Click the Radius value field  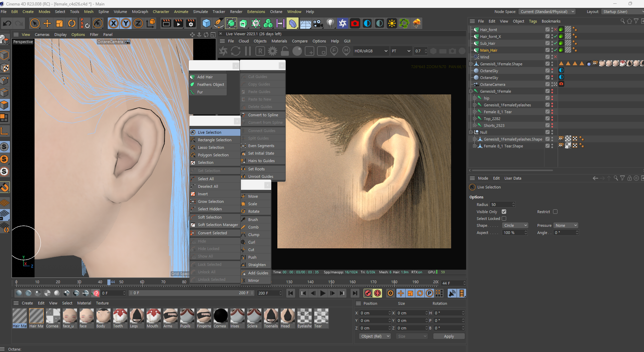point(502,205)
